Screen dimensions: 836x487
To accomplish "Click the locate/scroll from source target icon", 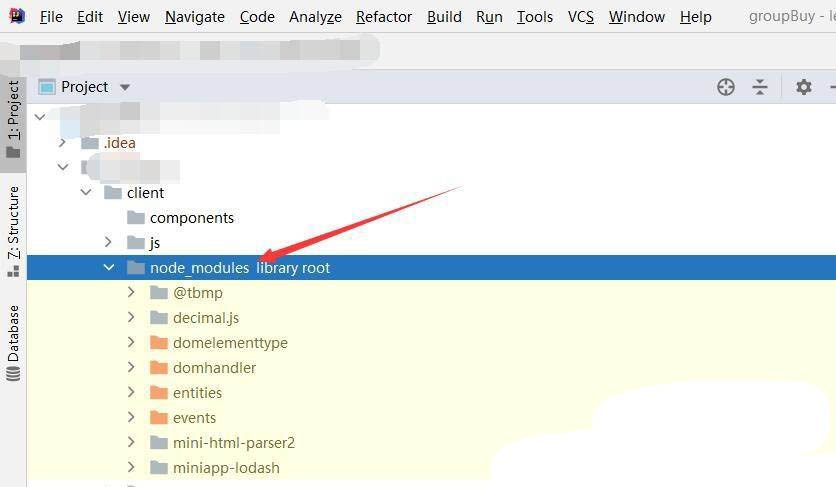I will point(726,87).
